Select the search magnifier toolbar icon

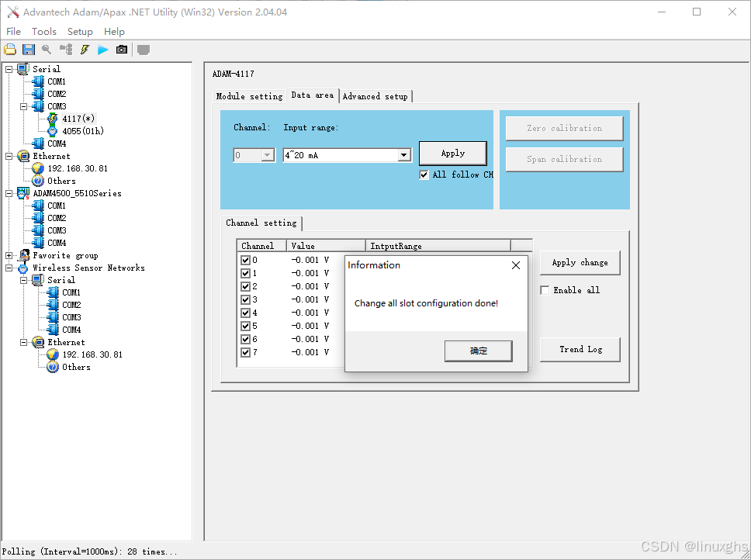pyautogui.click(x=47, y=48)
